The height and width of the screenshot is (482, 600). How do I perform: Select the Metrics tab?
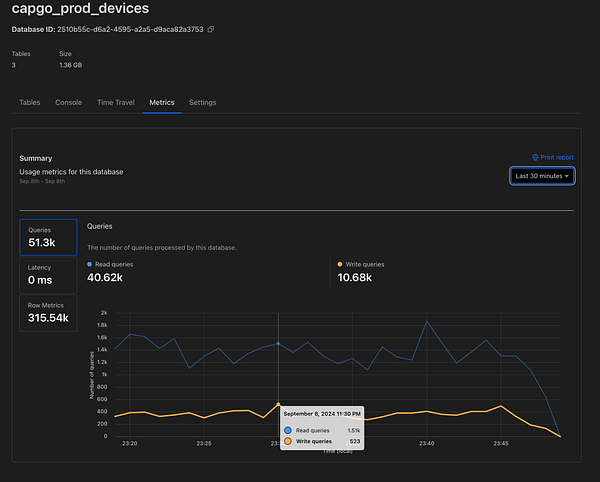(x=162, y=102)
